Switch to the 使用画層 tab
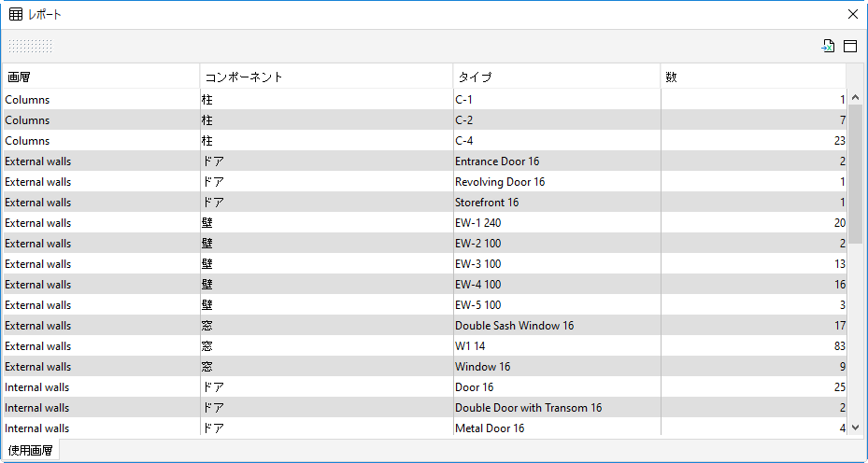The width and height of the screenshot is (868, 463). coord(31,450)
